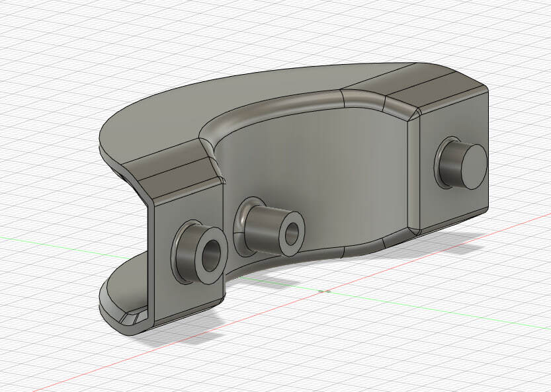Select the flat left face around the boss

pos(164,278)
